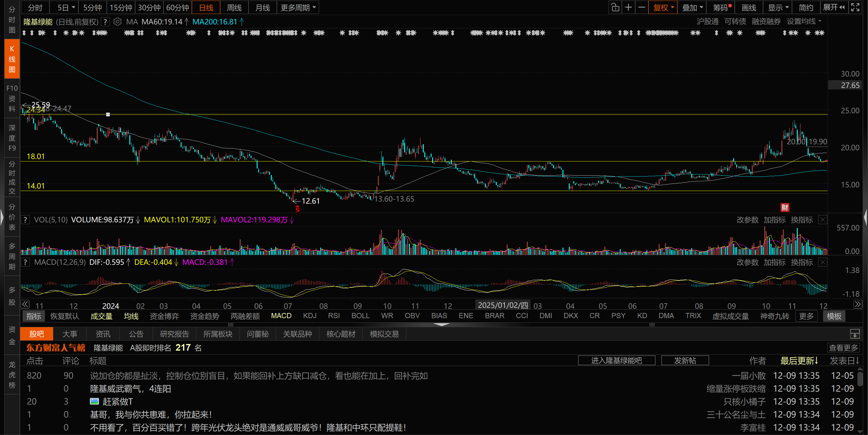Open the 研究报告 tab

click(174, 334)
